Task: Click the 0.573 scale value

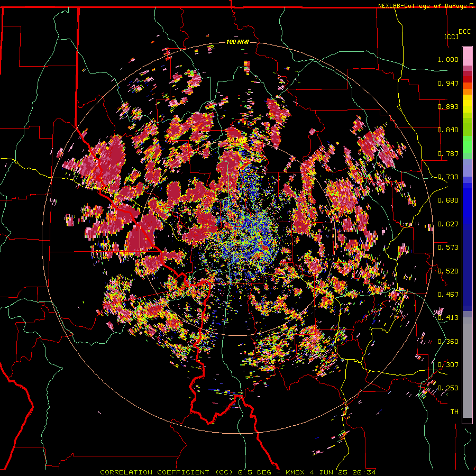Action: (448, 248)
